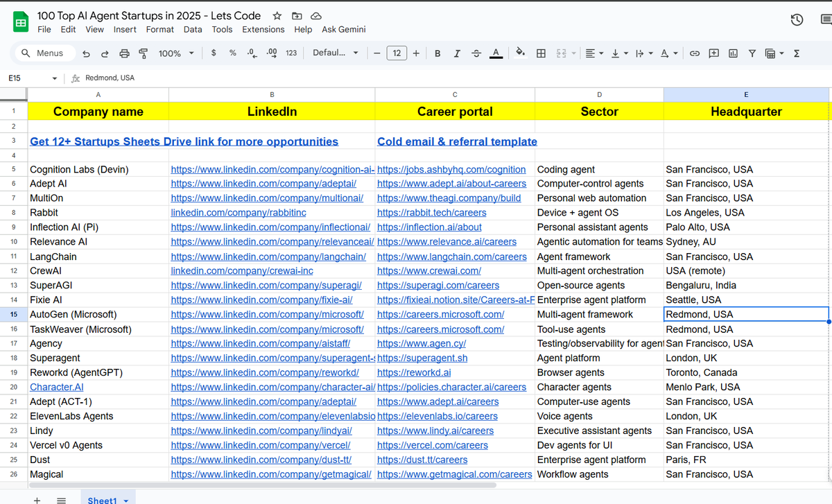The image size is (832, 504).
Task: Check the cloud save status icon
Action: pos(316,15)
